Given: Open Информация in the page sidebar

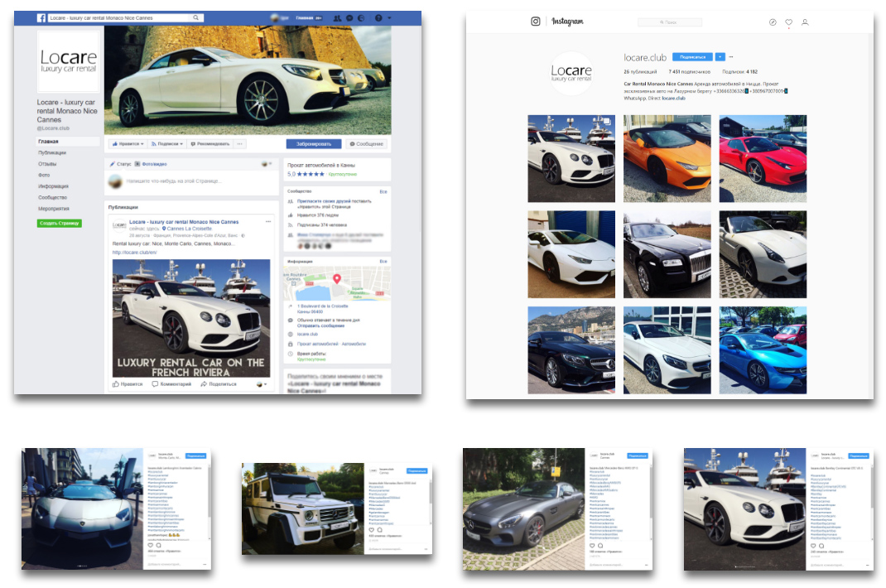Looking at the screenshot, I should pyautogui.click(x=53, y=186).
